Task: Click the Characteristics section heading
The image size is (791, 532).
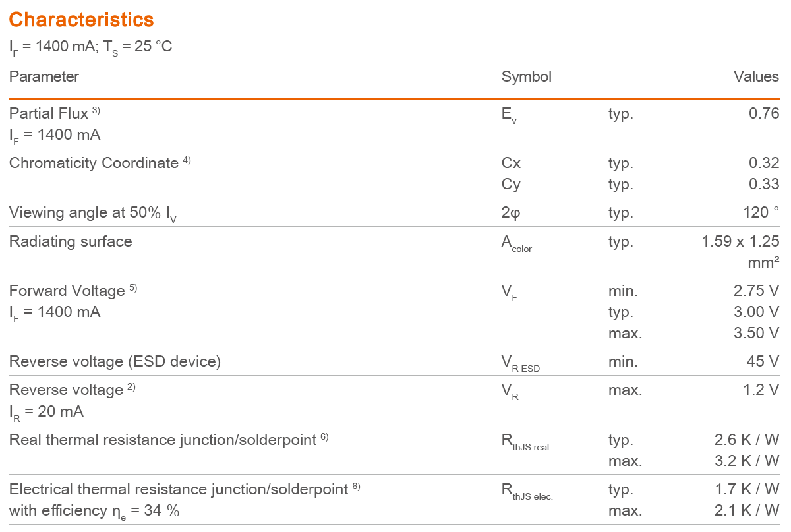Action: tap(81, 20)
